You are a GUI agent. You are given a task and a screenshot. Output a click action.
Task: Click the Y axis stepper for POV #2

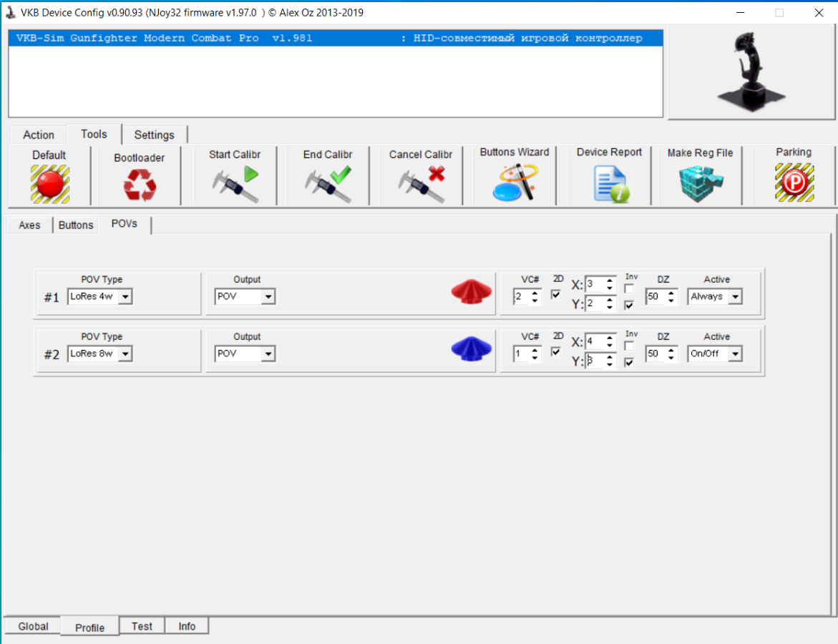pyautogui.click(x=610, y=361)
